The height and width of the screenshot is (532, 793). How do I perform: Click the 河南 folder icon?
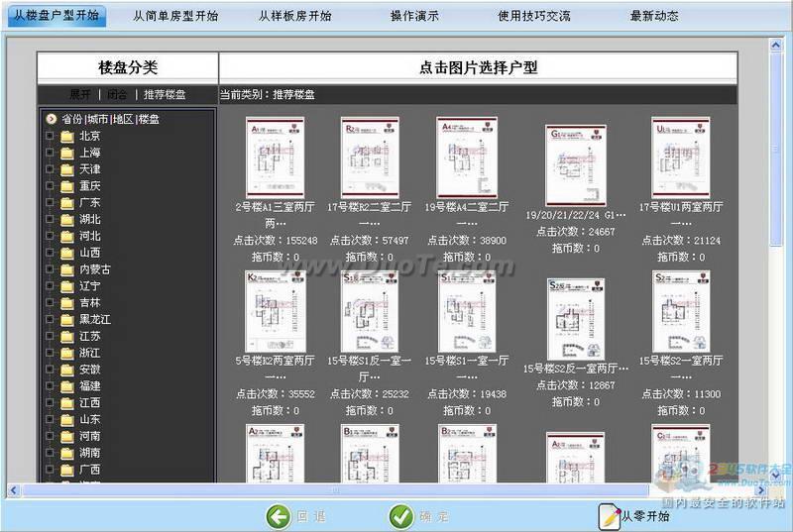[67, 436]
